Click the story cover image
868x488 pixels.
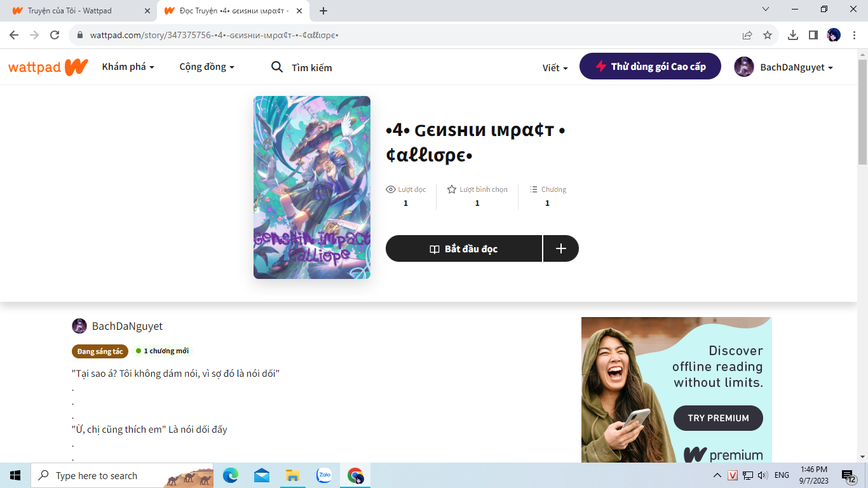312,187
